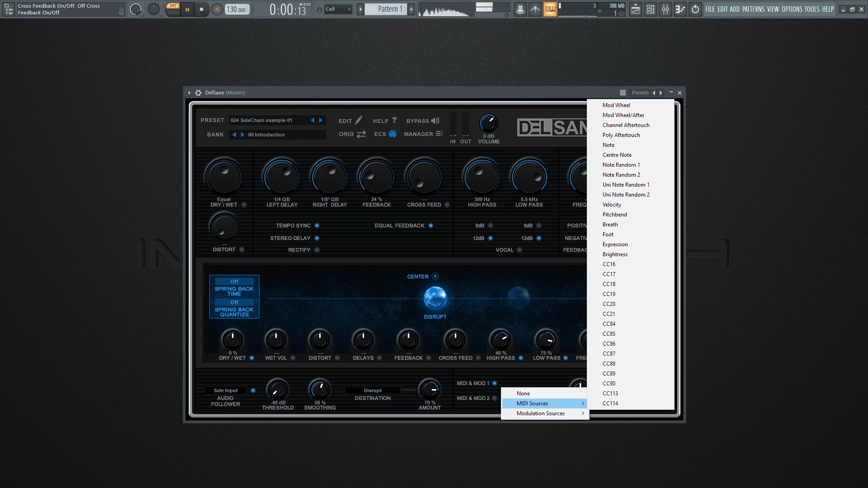Select 6dB slope under HIGH PASS
Image resolution: width=868 pixels, height=488 pixels.
[x=491, y=225]
